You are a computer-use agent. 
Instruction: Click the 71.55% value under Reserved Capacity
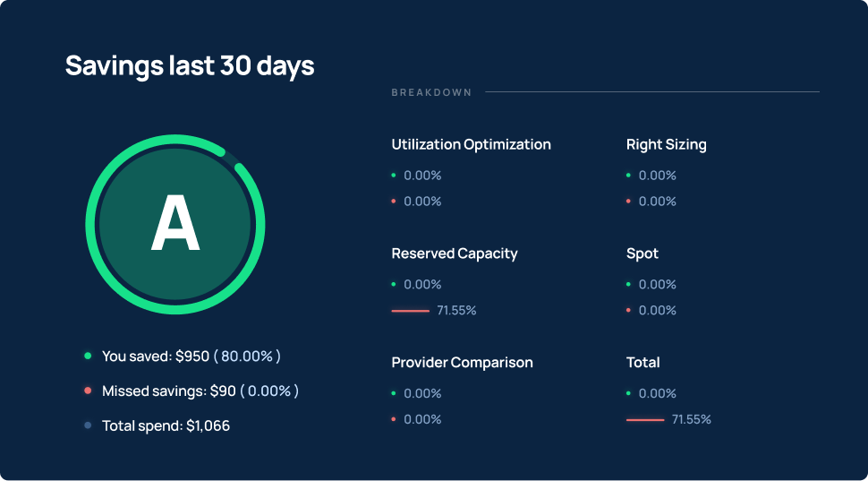point(456,311)
